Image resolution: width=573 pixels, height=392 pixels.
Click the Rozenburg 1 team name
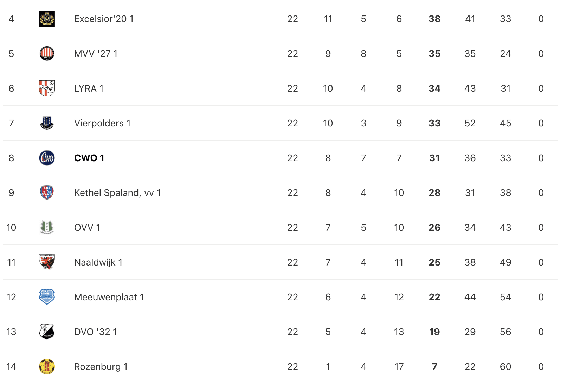[101, 367]
